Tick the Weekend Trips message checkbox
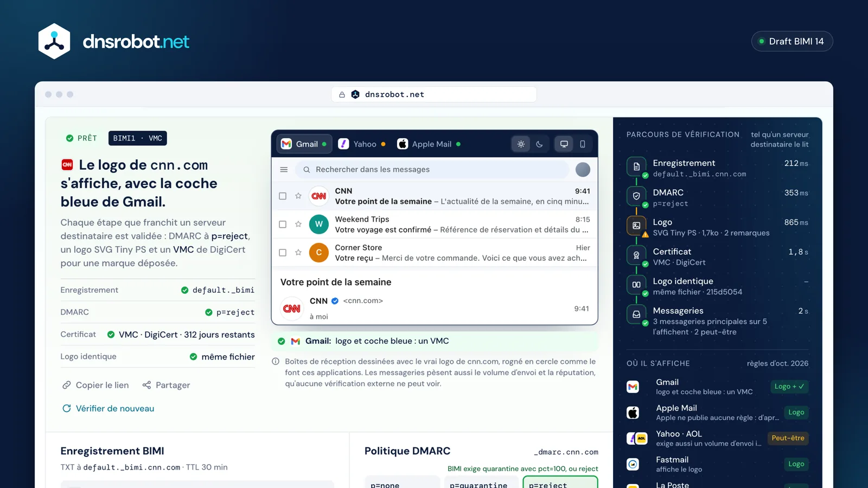This screenshot has width=868, height=488. point(283,224)
